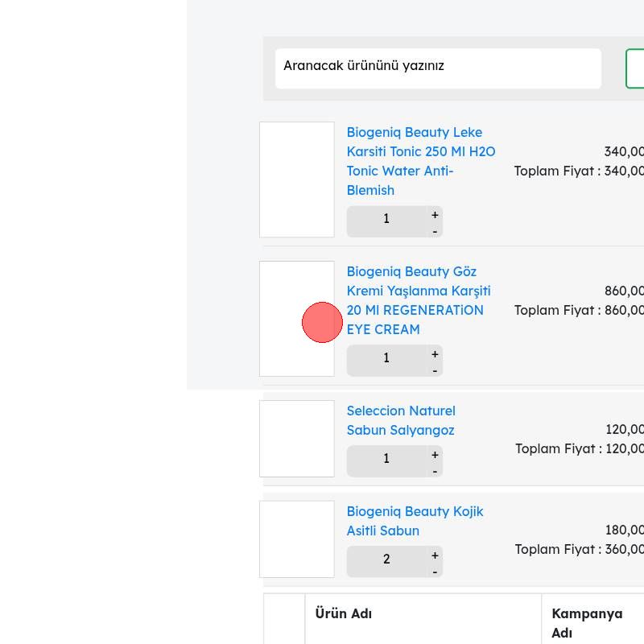Viewport: 644px width, 644px height.
Task: Increase quantity of Leke Karsiti Tonic
Action: pos(435,215)
